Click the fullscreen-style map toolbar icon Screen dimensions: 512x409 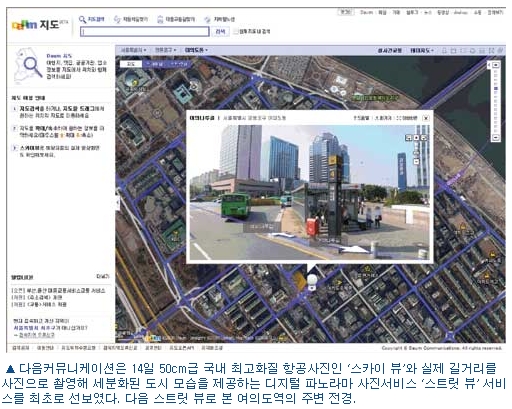(x=491, y=51)
